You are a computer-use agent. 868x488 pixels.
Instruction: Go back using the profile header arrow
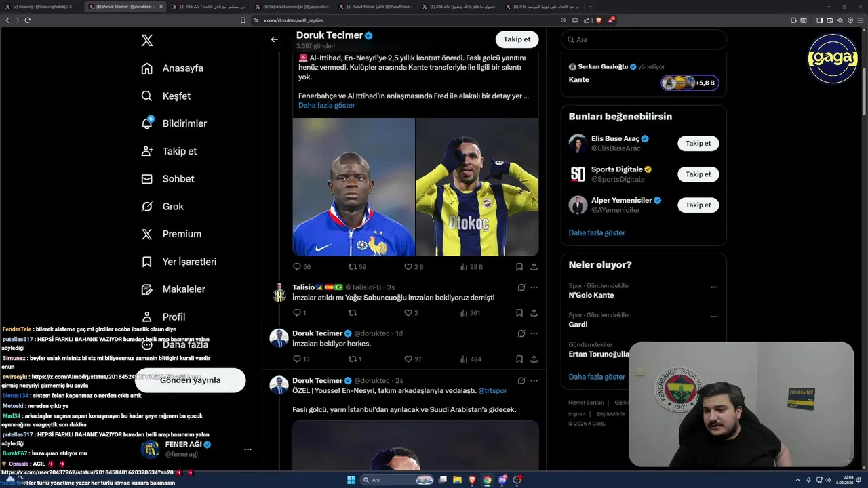click(x=274, y=39)
